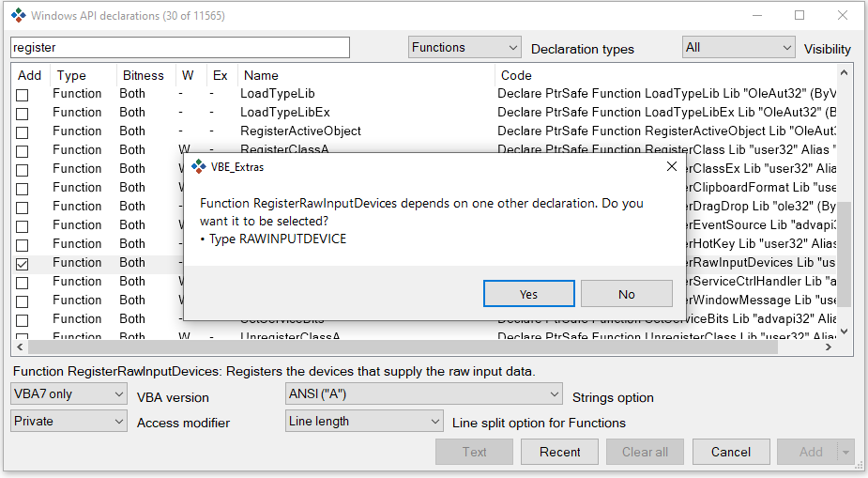Open the ANSI ("A") strings option dropdown
868x478 pixels.
(424, 393)
